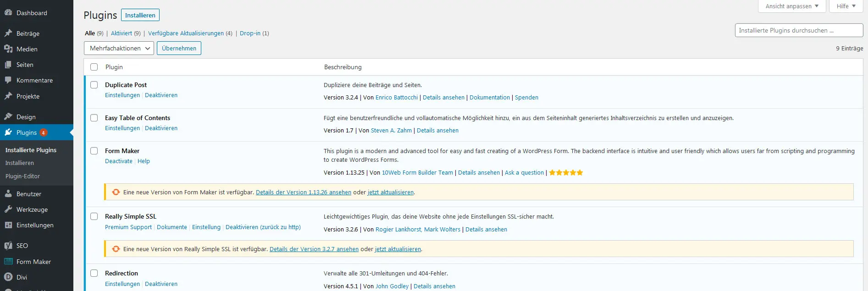Screen dimensions: 868x291
Task: Open the Mehrfachaktionen bulk actions dropdown
Action: pos(119,48)
